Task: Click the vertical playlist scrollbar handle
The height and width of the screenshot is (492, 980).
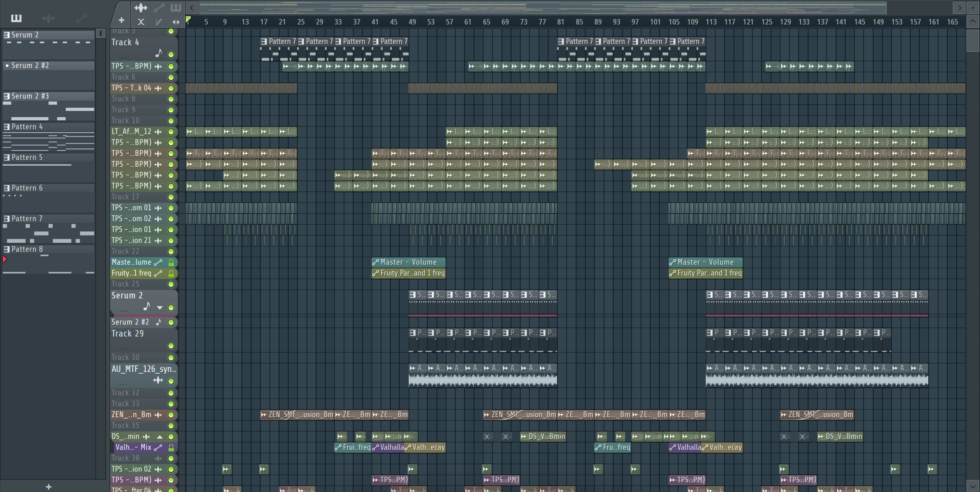Action: coord(973,40)
